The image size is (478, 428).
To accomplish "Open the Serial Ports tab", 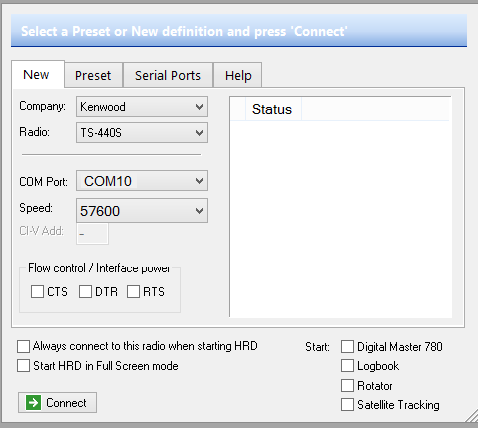I will tap(168, 75).
